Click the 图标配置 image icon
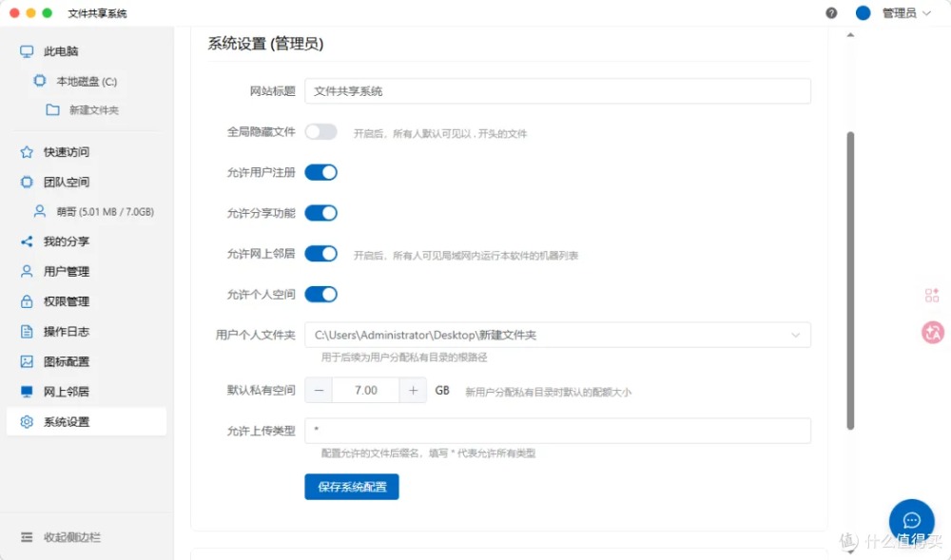This screenshot has width=951, height=560. (27, 361)
